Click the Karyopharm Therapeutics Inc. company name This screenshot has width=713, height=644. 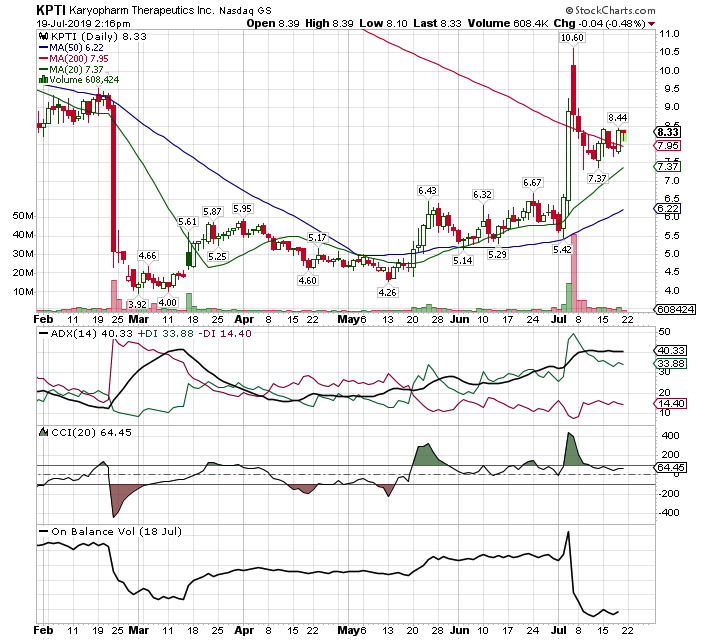[141, 10]
